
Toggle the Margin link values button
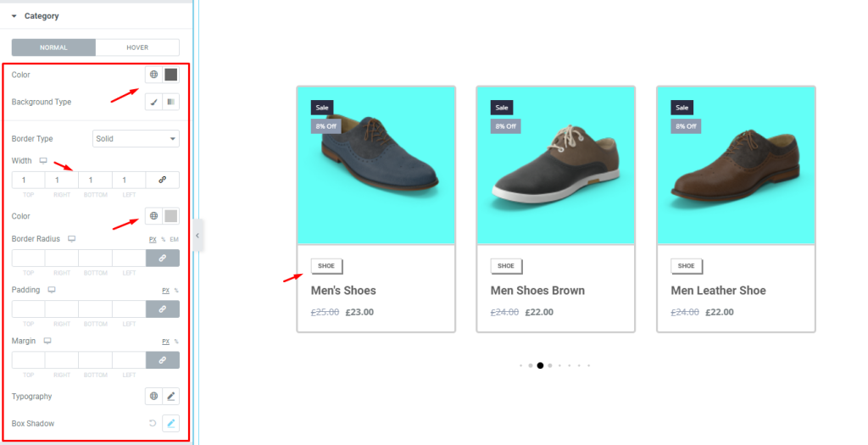pos(163,359)
